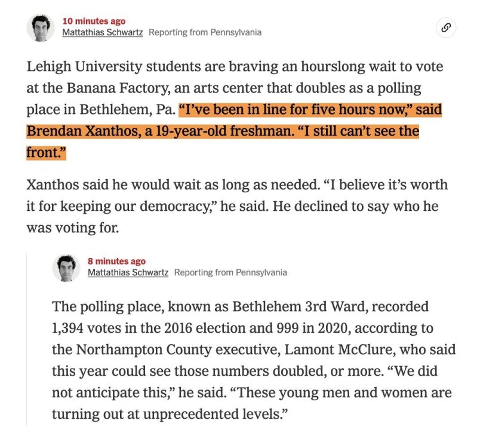Click the words "Lehigh University"
480x448 pixels.
click(x=79, y=66)
